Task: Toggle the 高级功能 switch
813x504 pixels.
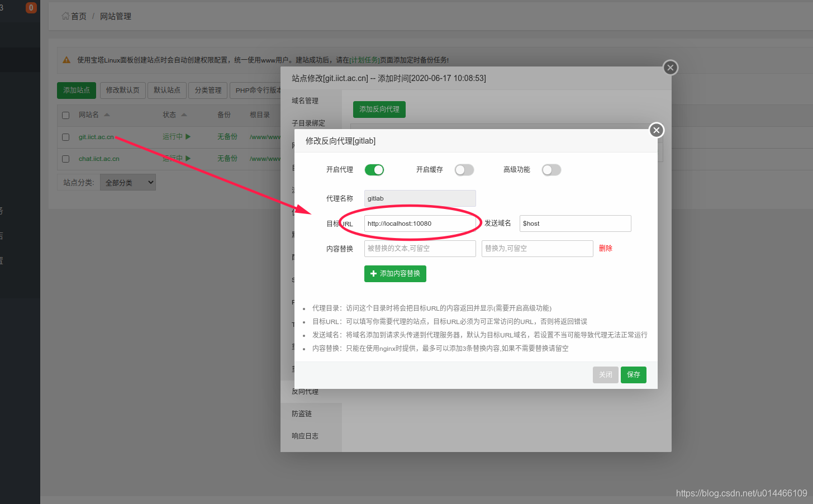Action: (x=551, y=170)
